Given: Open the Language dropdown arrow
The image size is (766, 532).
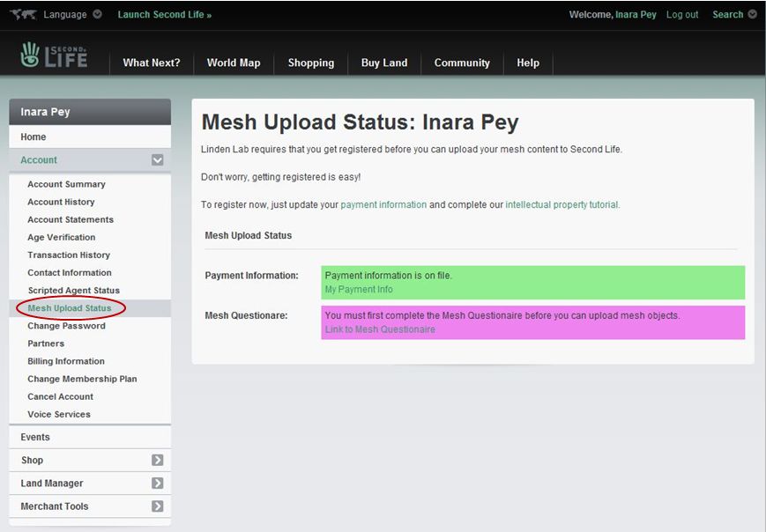Looking at the screenshot, I should click(x=97, y=14).
